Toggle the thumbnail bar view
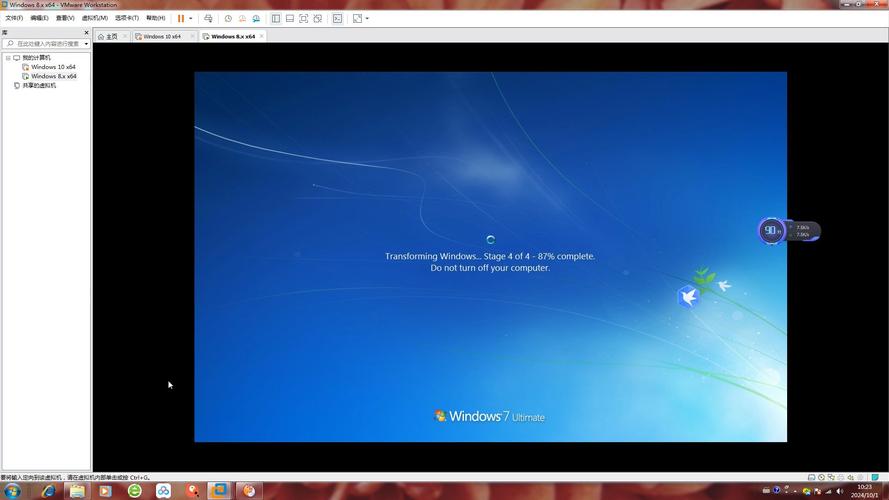Image resolution: width=889 pixels, height=500 pixels. pos(290,18)
